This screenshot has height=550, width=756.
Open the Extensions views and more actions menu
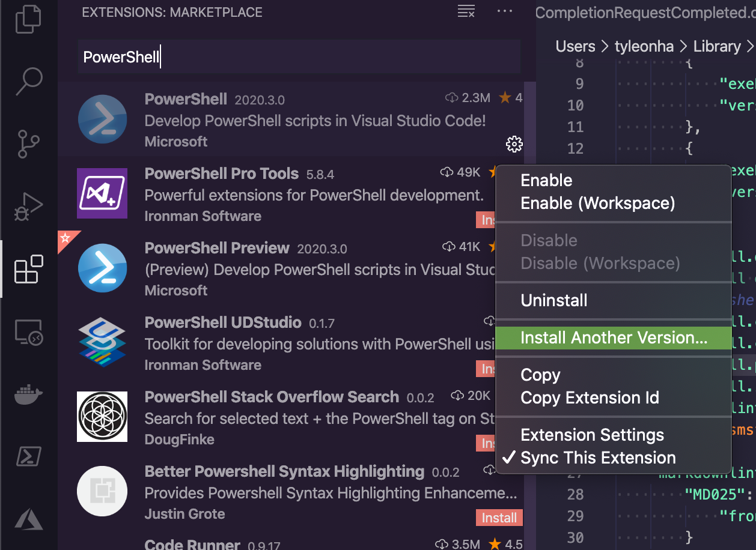[505, 11]
